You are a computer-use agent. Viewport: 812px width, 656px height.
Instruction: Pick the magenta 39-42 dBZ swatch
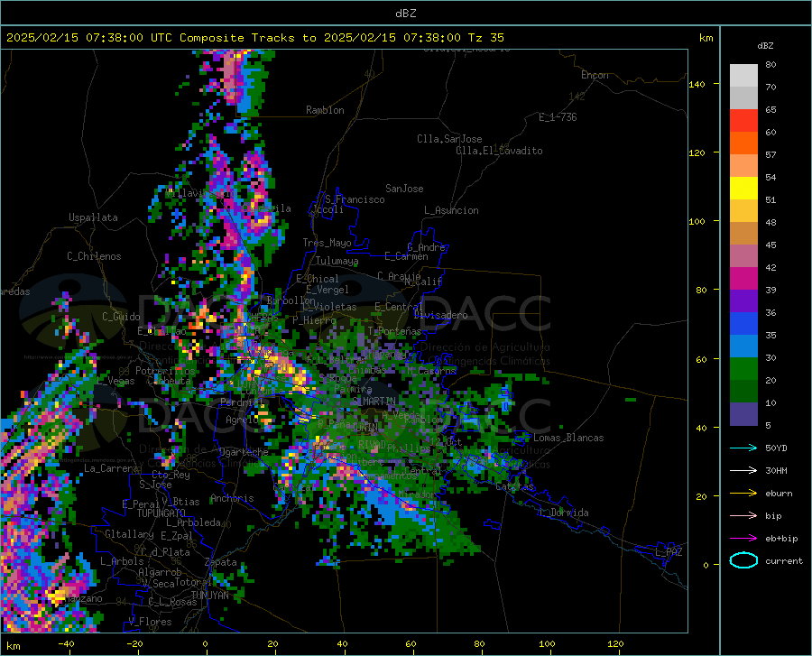point(743,279)
